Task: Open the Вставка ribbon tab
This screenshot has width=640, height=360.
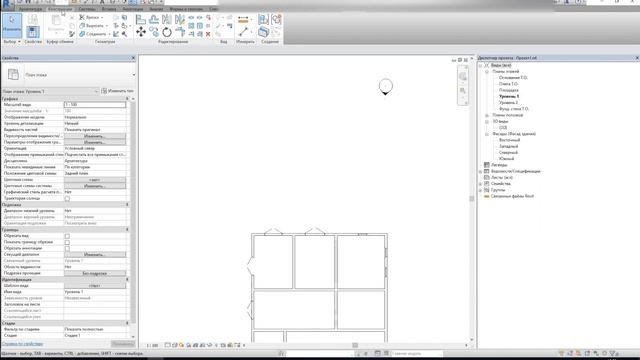Action: pos(109,9)
